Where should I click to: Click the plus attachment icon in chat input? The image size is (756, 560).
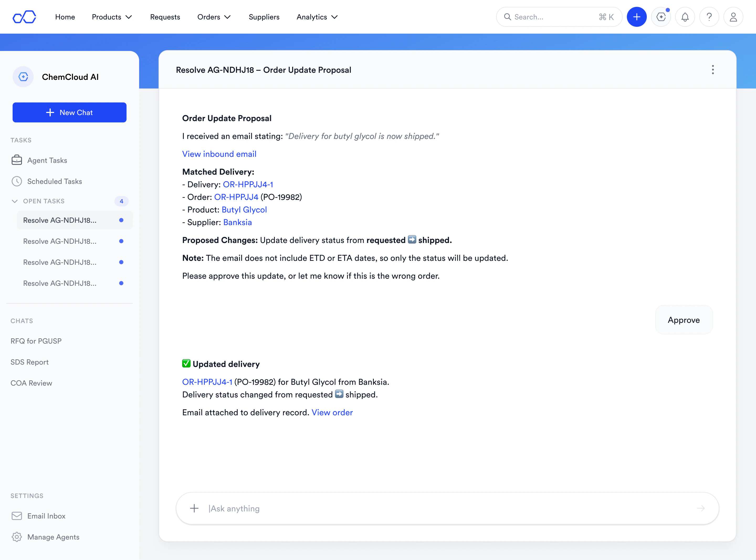point(195,508)
